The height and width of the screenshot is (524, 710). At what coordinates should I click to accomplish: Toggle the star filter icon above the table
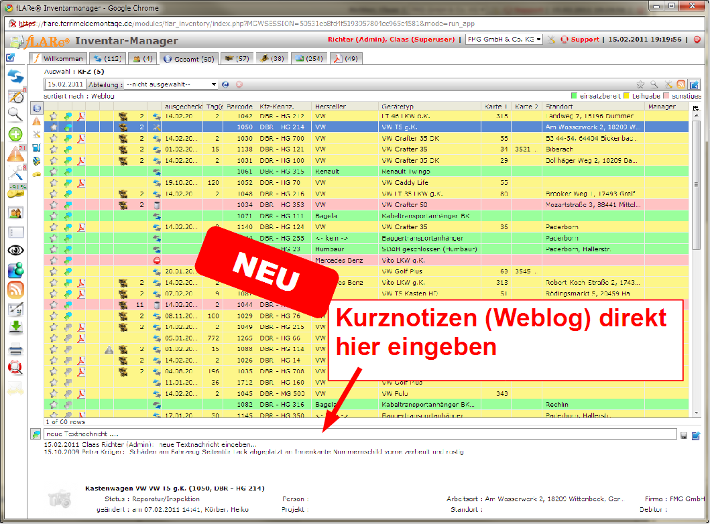point(640,84)
